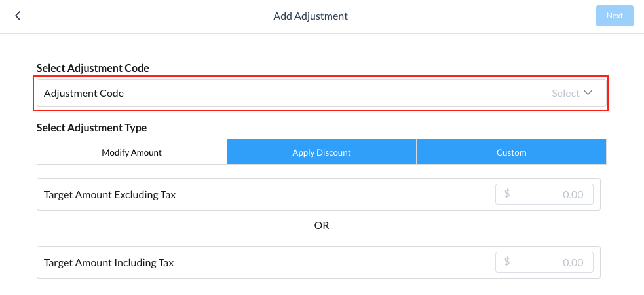Screen dimensions: 644x295
Task: Select the Custom adjustment type
Action: (x=511, y=152)
